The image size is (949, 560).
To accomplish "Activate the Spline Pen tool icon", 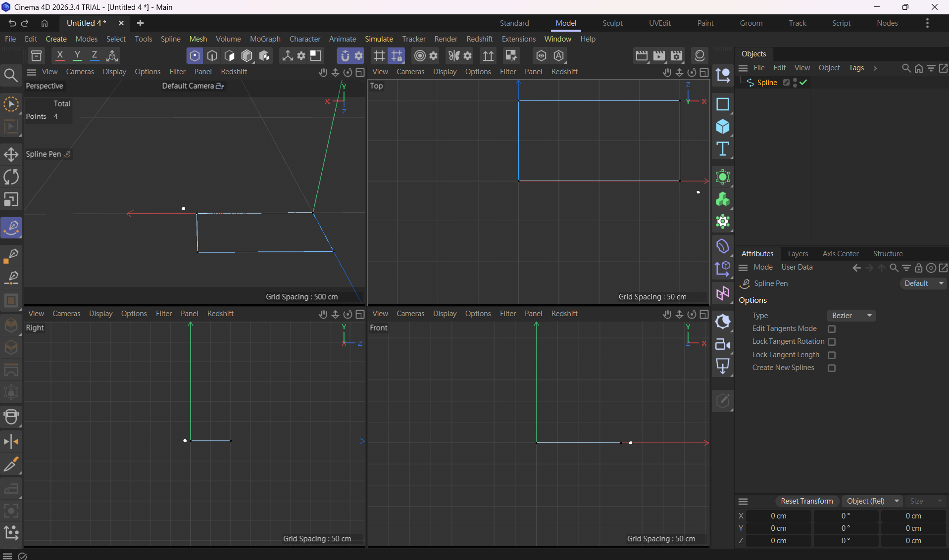I will point(11,228).
